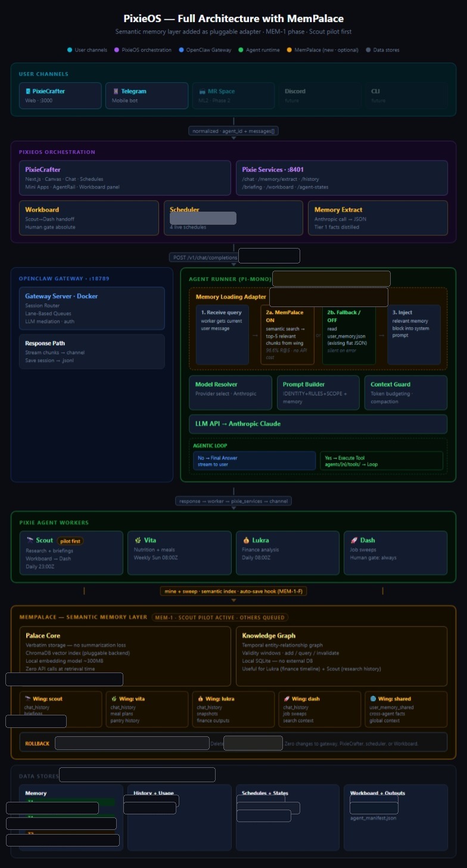Click the blue OpenClaw Gateway legend dot
Screen dimensions: 467x868
pyautogui.click(x=181, y=50)
